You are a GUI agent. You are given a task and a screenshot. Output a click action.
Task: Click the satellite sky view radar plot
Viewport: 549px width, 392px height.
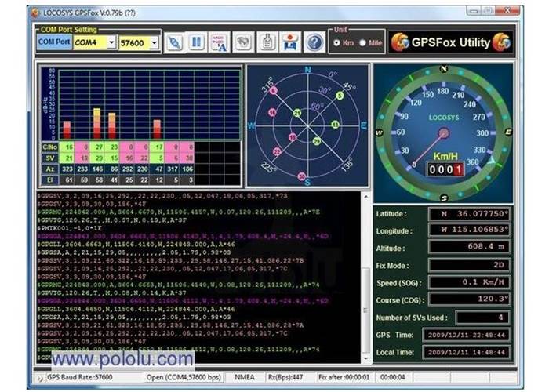pyautogui.click(x=307, y=125)
